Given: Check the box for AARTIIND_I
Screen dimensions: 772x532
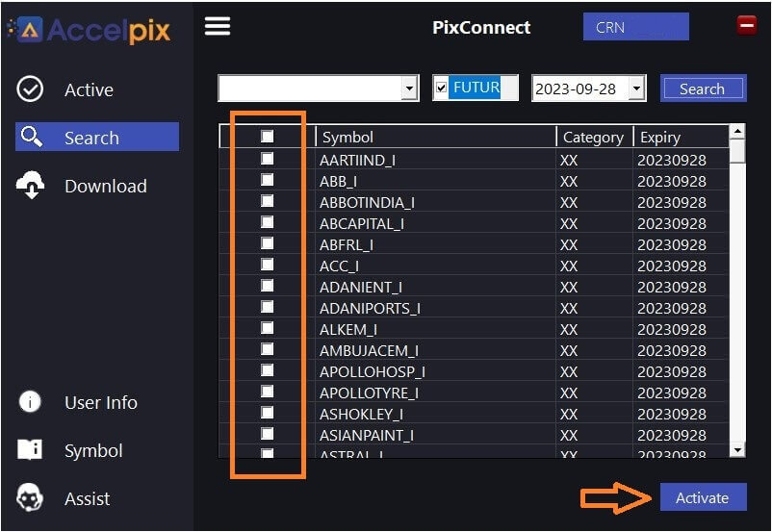Looking at the screenshot, I should coord(267,159).
